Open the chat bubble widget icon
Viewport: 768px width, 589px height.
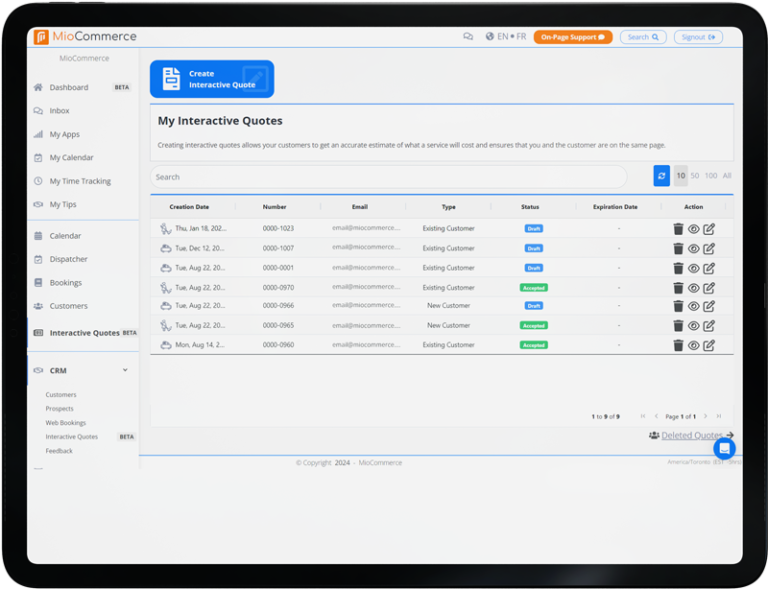tap(724, 448)
